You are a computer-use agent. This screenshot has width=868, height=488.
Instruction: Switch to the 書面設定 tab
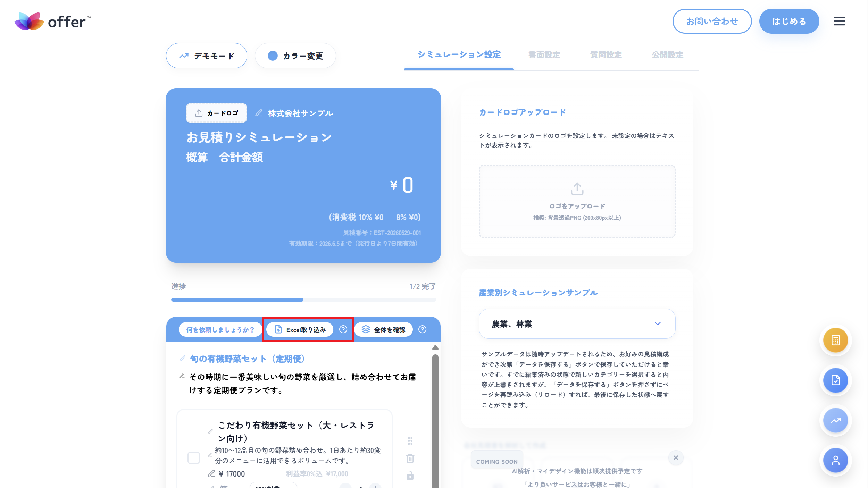[544, 55]
